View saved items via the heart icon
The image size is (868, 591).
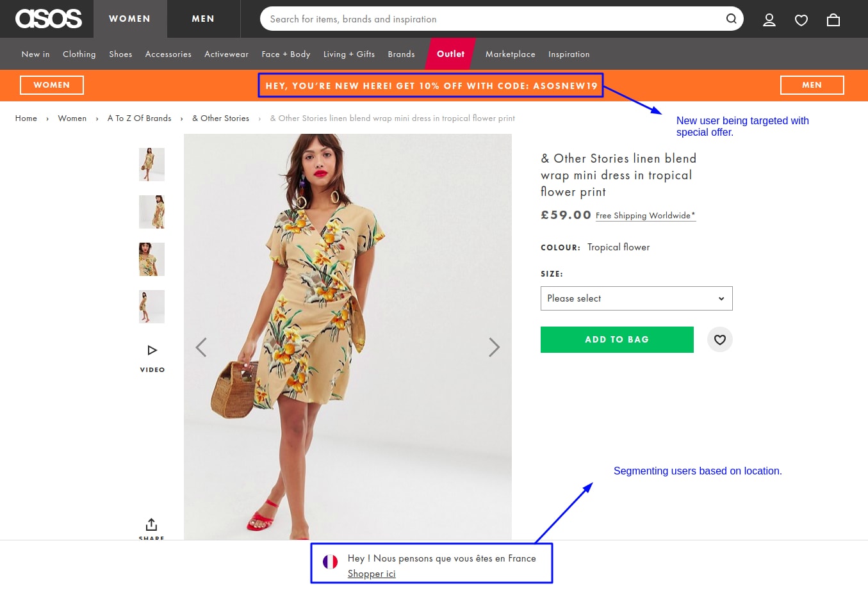pyautogui.click(x=801, y=20)
